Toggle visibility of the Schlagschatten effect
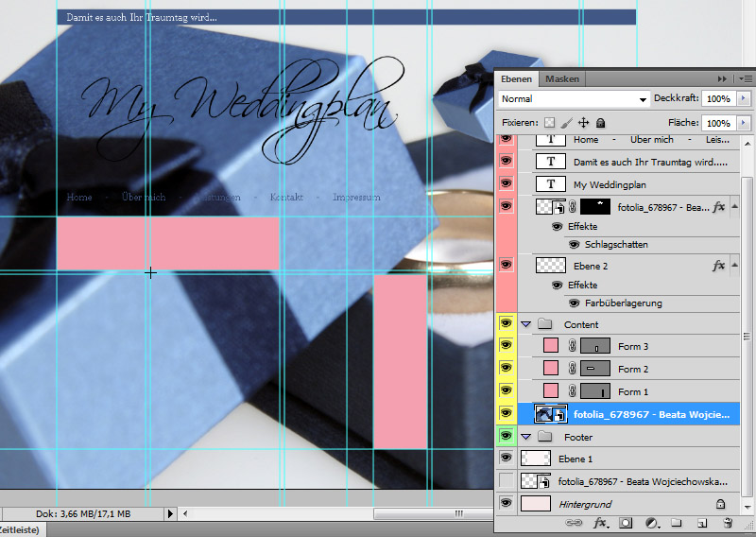The height and width of the screenshot is (537, 756). [575, 244]
